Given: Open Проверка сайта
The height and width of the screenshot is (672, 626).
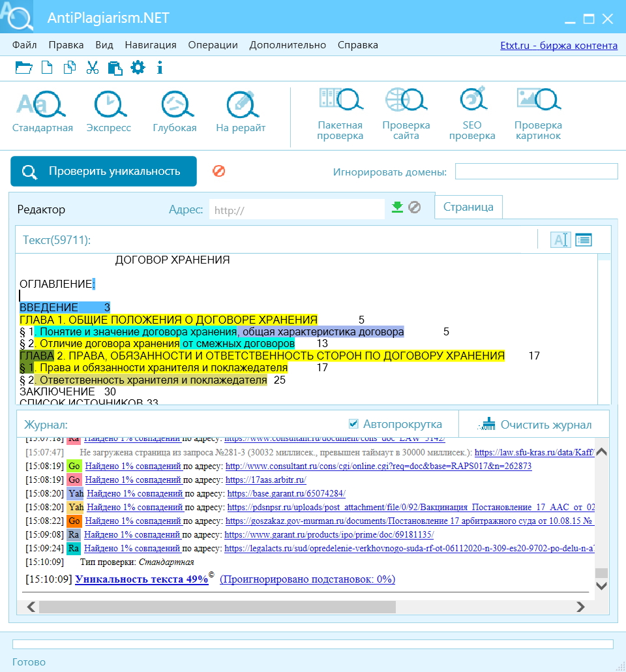Looking at the screenshot, I should pyautogui.click(x=406, y=114).
